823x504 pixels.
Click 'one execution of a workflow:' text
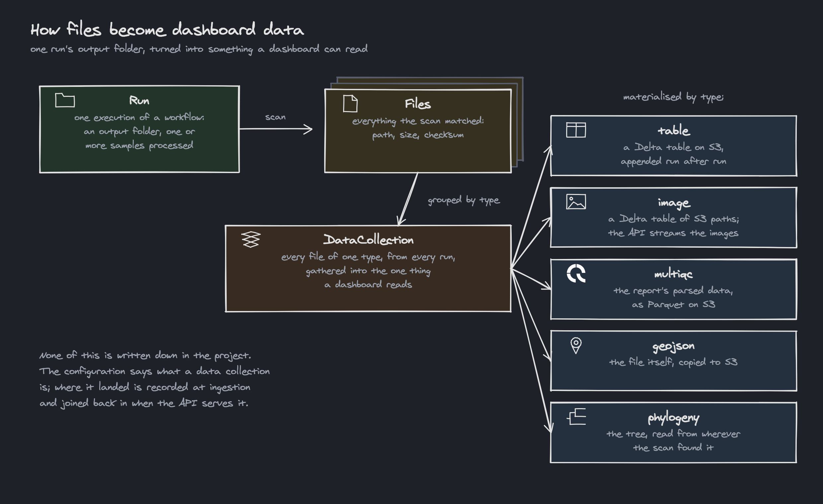pyautogui.click(x=139, y=117)
